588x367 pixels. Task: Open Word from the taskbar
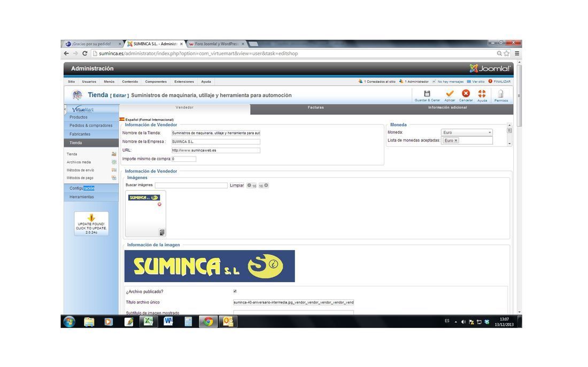click(x=168, y=322)
